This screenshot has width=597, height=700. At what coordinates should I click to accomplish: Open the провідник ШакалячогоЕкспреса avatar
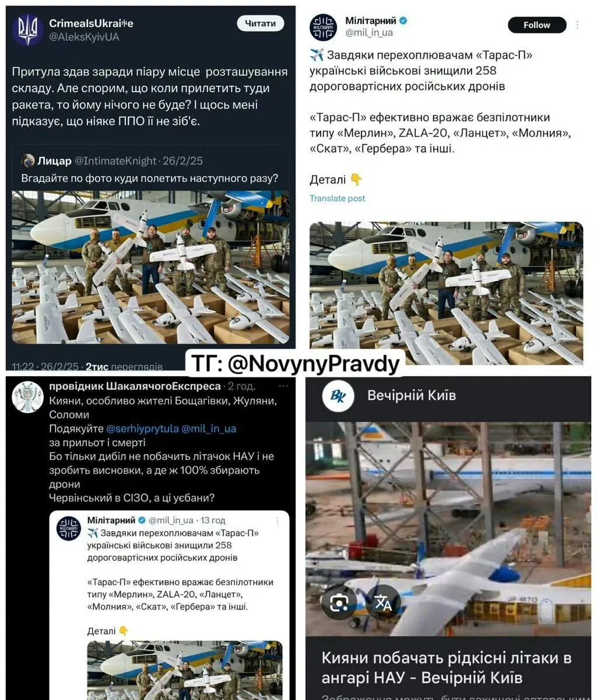28,397
